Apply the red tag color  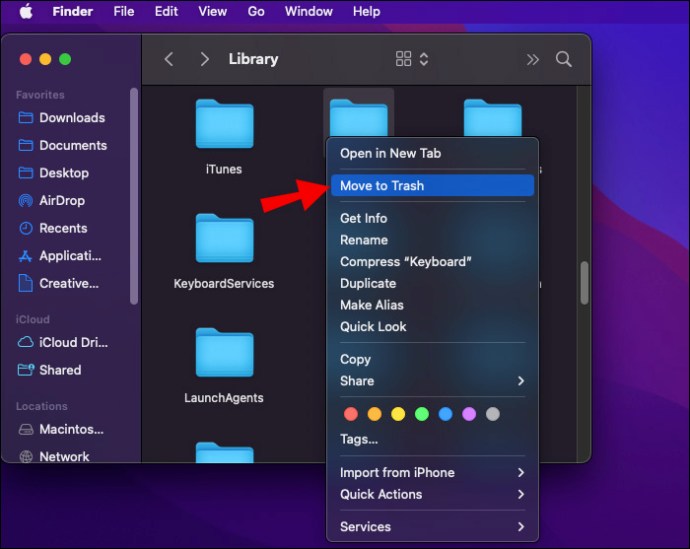tap(351, 414)
